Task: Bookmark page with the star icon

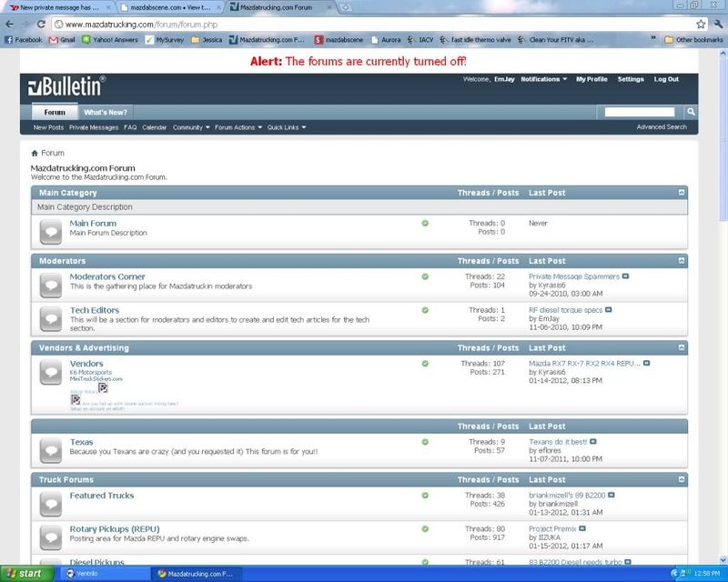Action: [x=701, y=24]
